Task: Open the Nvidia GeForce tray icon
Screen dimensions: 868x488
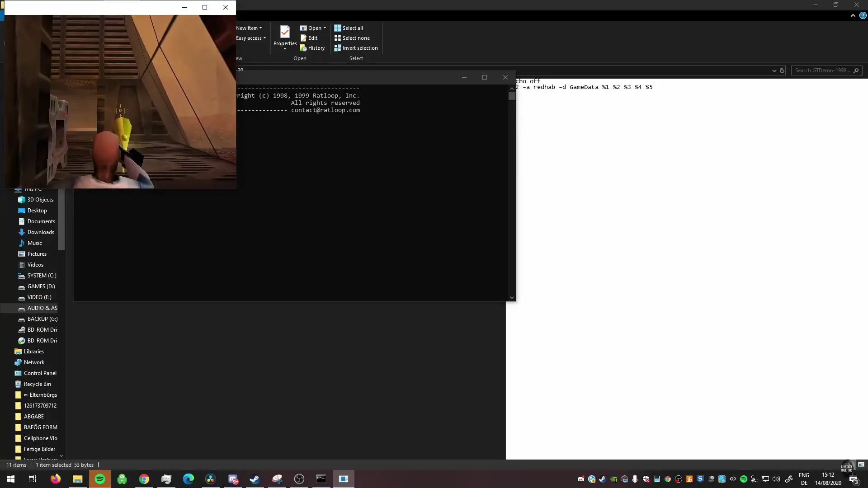Action: tap(613, 479)
